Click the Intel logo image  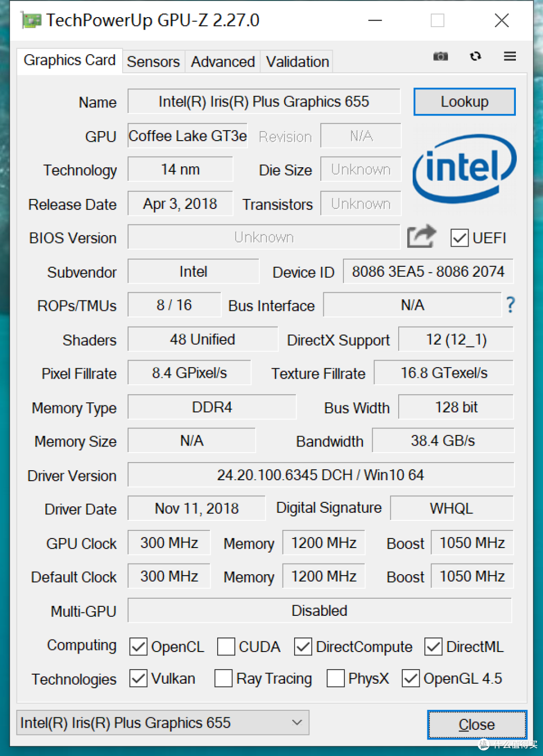coord(464,168)
